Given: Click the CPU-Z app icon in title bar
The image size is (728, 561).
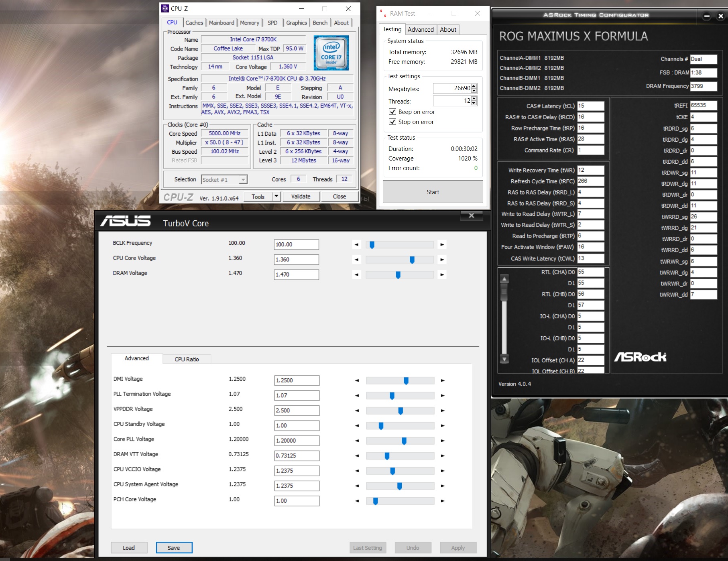Looking at the screenshot, I should [165, 8].
